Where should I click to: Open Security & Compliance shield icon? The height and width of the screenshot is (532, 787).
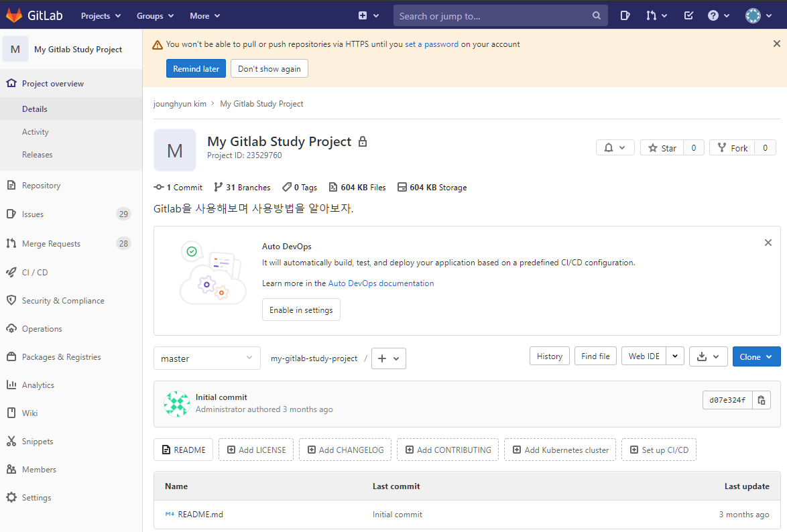coord(11,301)
